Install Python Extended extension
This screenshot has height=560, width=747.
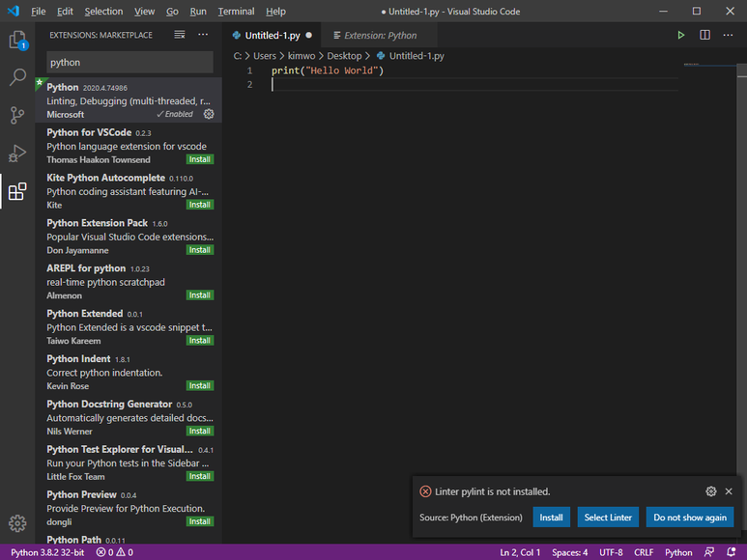pyautogui.click(x=200, y=340)
